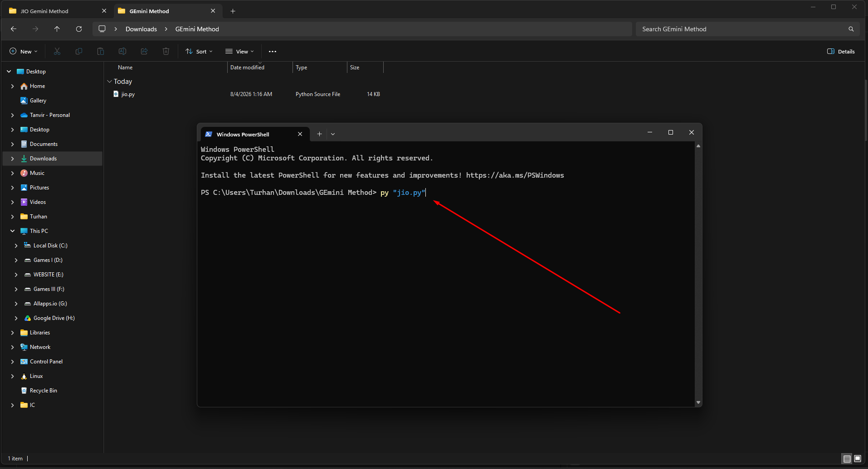868x469 pixels.
Task: Close the Windows PowerShell tab
Action: [300, 134]
